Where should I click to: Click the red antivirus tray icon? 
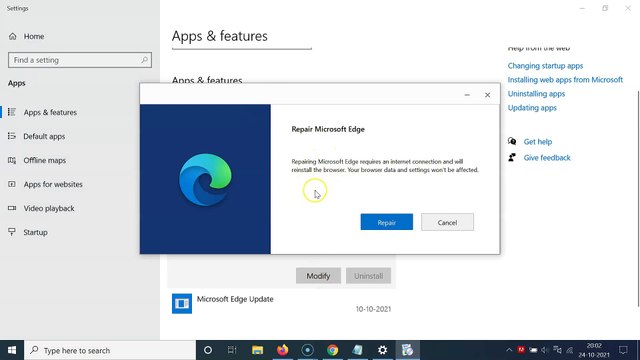[521, 350]
